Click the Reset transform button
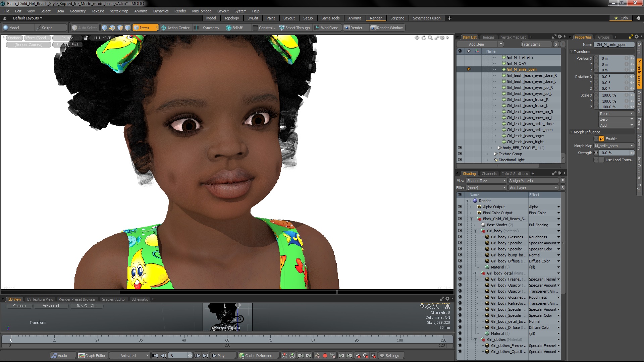This screenshot has width=644, height=362. click(x=616, y=114)
